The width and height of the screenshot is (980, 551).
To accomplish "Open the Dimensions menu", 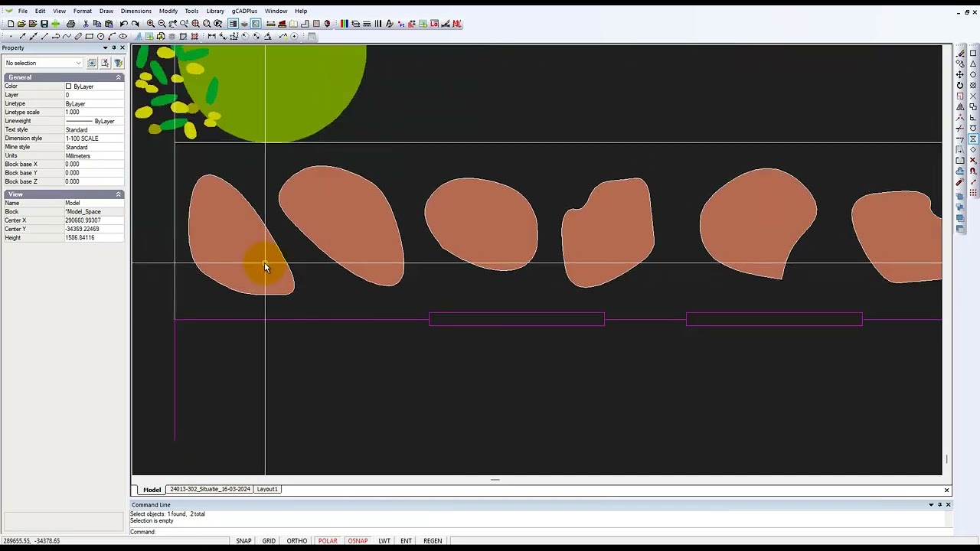I will 136,11.
